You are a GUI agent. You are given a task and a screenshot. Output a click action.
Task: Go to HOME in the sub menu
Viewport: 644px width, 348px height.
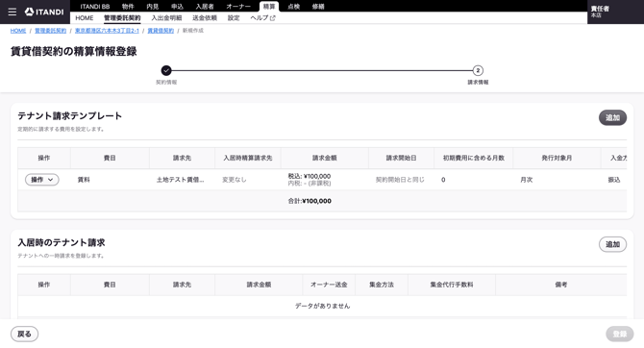(85, 18)
